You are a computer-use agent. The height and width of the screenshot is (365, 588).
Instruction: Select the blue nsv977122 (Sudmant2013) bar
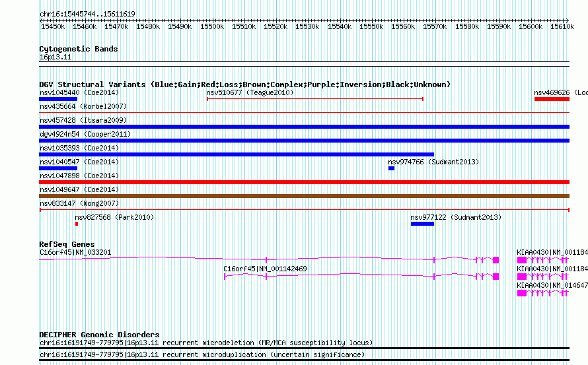click(422, 224)
